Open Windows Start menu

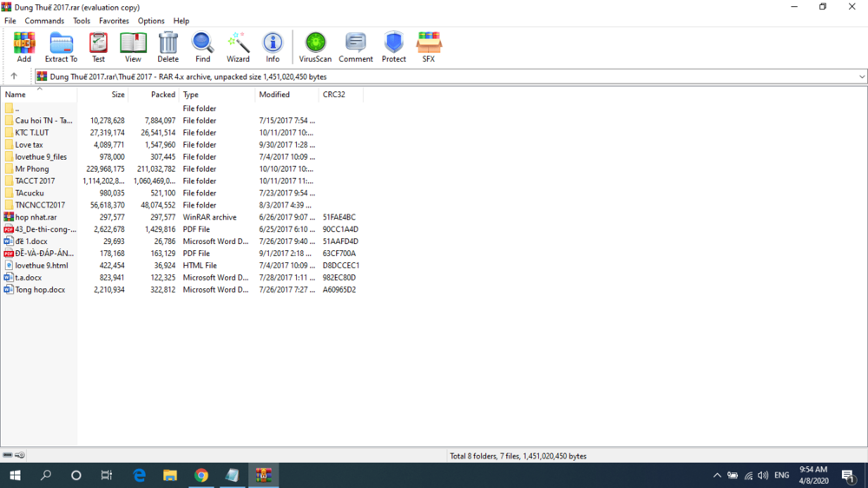pyautogui.click(x=15, y=475)
